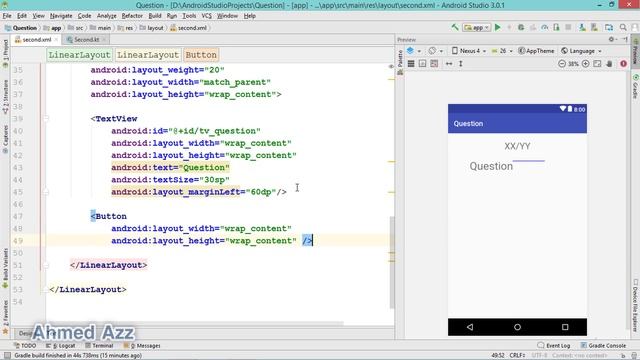The height and width of the screenshot is (360, 640).
Task: Open the Messages tool window button
Action: click(x=142, y=346)
